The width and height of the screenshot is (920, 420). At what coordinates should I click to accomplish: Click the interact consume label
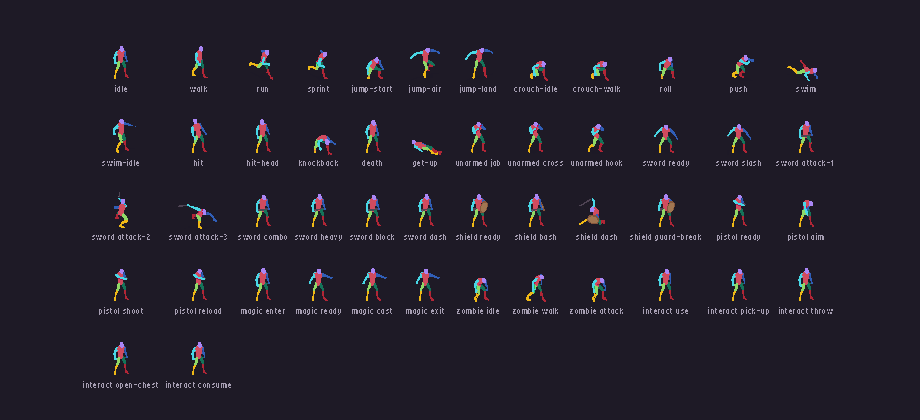pos(198,385)
